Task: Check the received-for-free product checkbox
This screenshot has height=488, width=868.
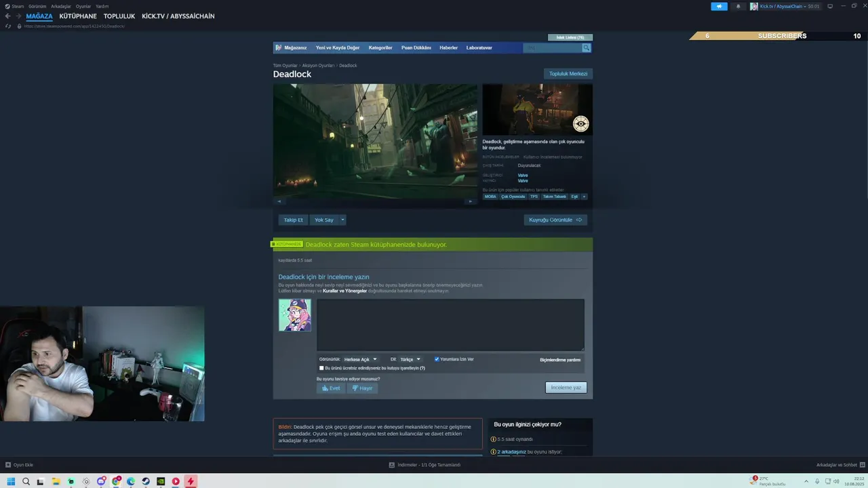Action: pyautogui.click(x=321, y=368)
